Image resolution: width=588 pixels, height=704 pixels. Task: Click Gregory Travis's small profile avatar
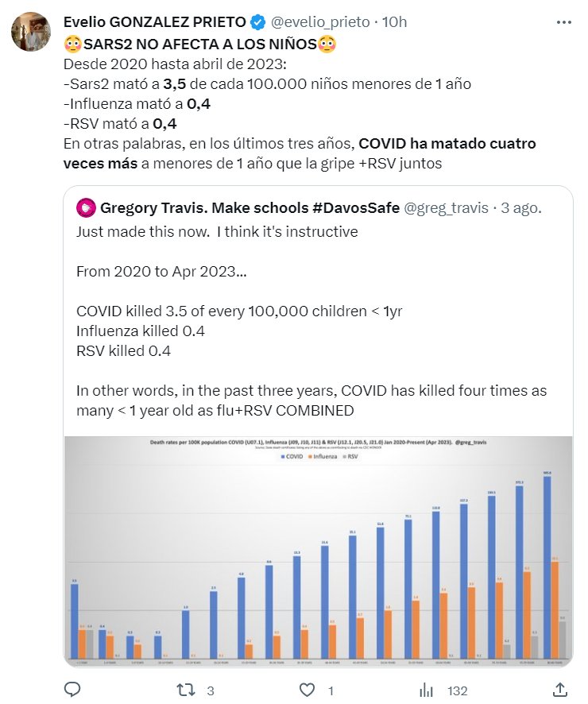tap(87, 208)
